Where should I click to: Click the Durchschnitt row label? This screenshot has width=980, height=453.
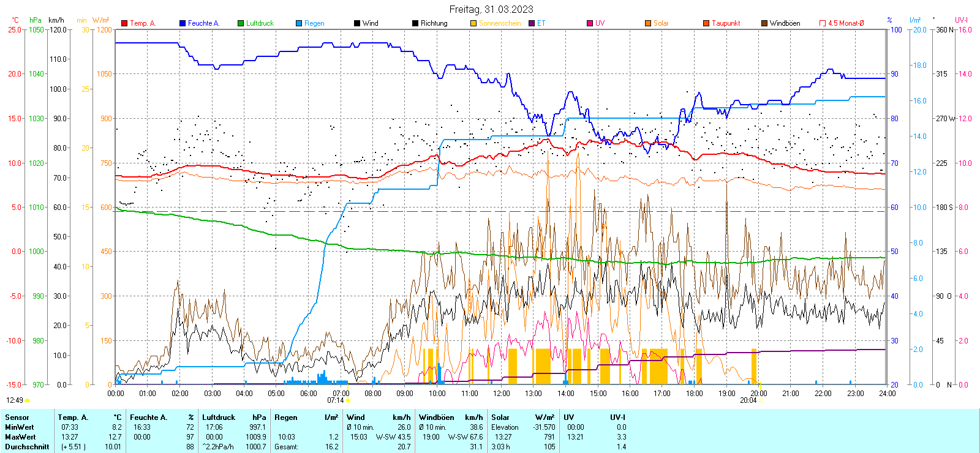pos(27,447)
